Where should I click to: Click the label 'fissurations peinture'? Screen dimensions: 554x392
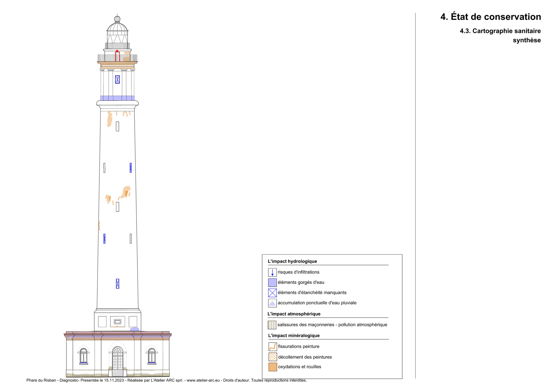pos(299,346)
